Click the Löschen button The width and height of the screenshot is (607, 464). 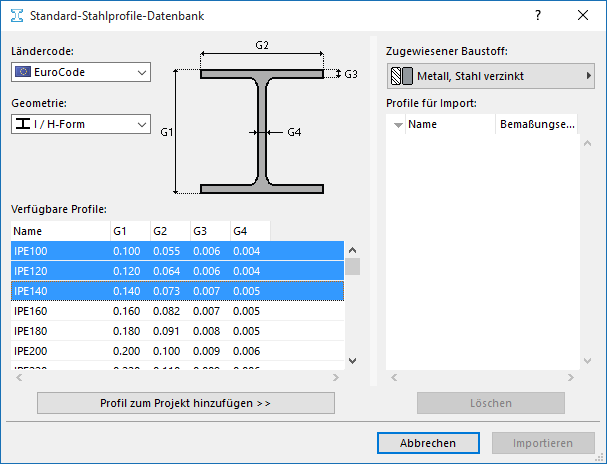click(x=491, y=403)
